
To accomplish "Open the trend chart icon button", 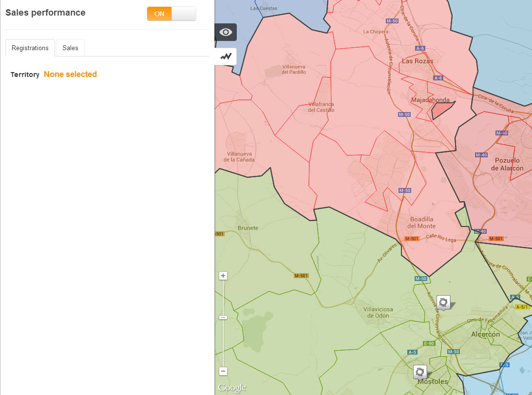I will (x=226, y=56).
